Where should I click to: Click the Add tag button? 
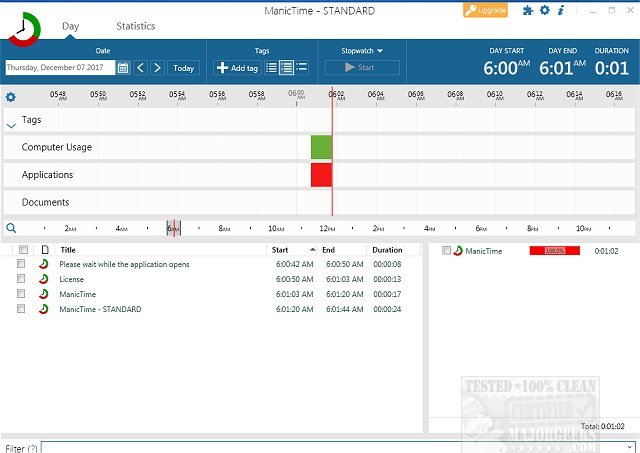[237, 68]
